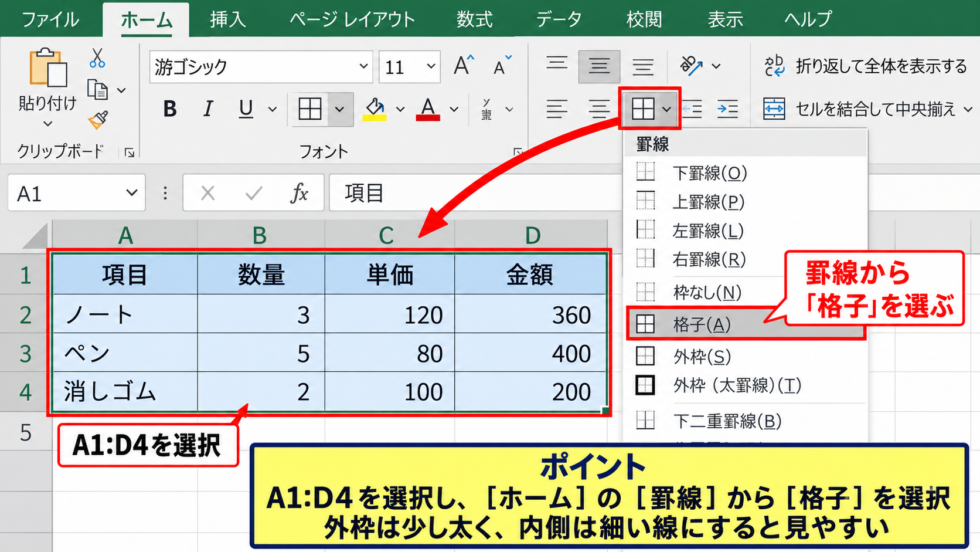Screen dimensions: 980x552
Task: Open the 游ゴシック font name dropdown
Action: click(364, 66)
